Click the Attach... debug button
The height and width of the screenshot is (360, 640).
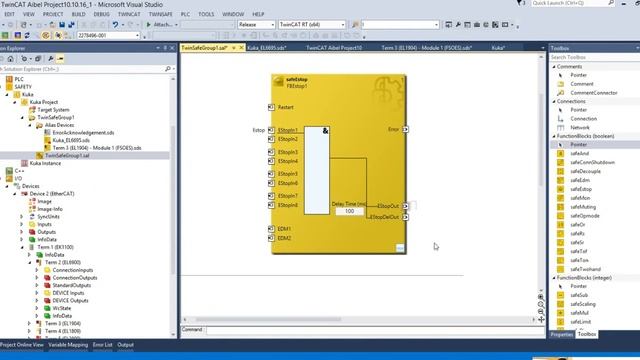coord(162,24)
